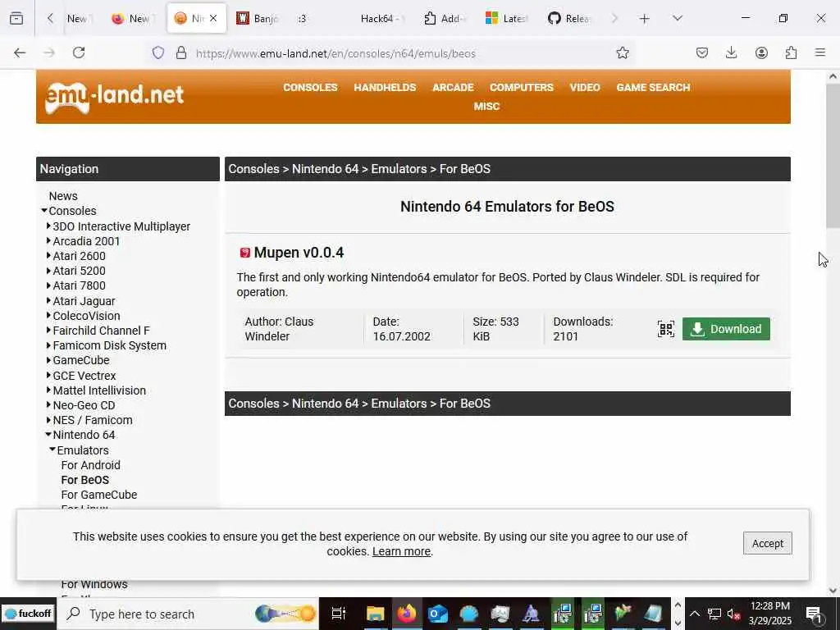Open the VIDEO menu item
Screen dimensions: 840x630
[x=584, y=87]
